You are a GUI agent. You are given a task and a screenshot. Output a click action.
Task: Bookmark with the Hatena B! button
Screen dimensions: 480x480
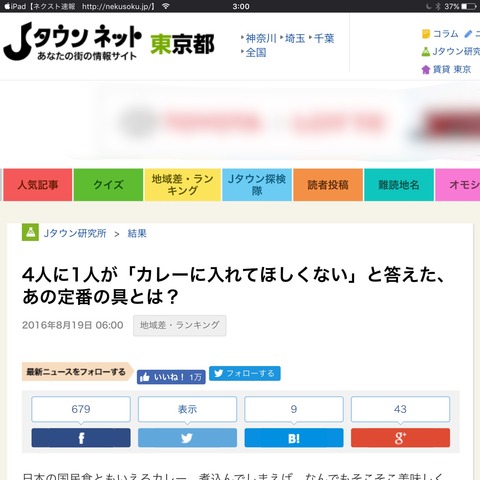[294, 438]
